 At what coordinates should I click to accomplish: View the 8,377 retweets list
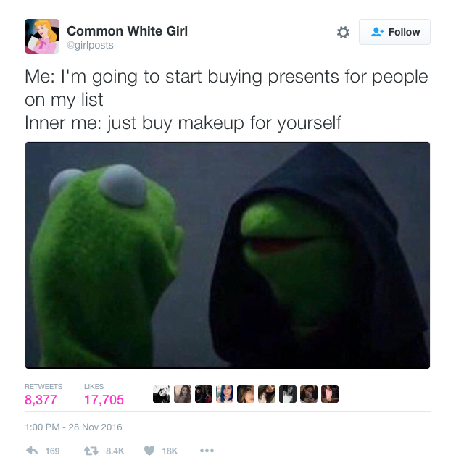[x=41, y=400]
